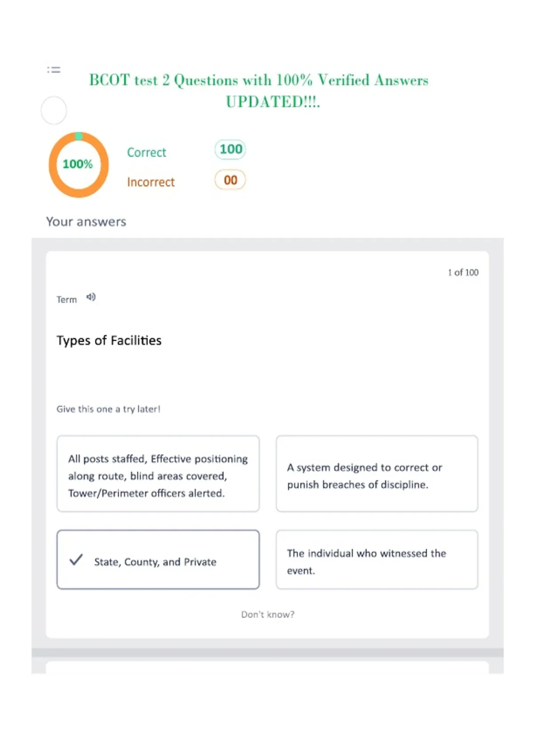The height and width of the screenshot is (756, 534).
Task: Select answer 'State, County, and Private'
Action: click(158, 559)
